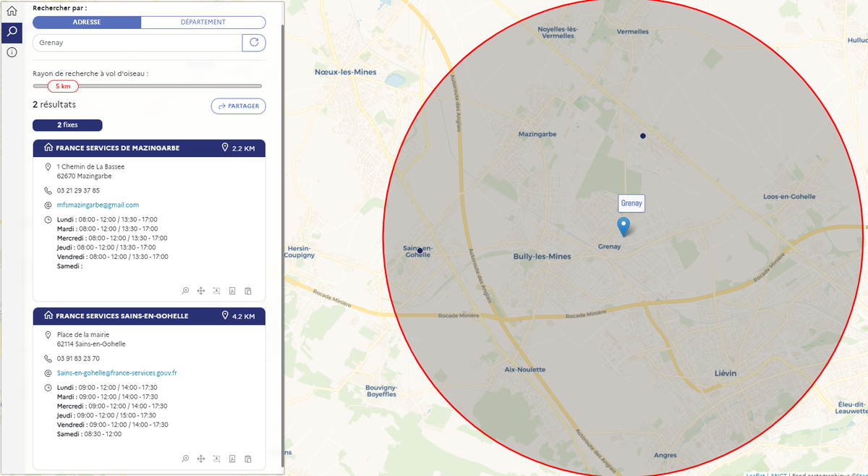This screenshot has height=476, width=868.
Task: Email sains-en-gohelle@france-services.gouv.fr
Action: pyautogui.click(x=117, y=373)
